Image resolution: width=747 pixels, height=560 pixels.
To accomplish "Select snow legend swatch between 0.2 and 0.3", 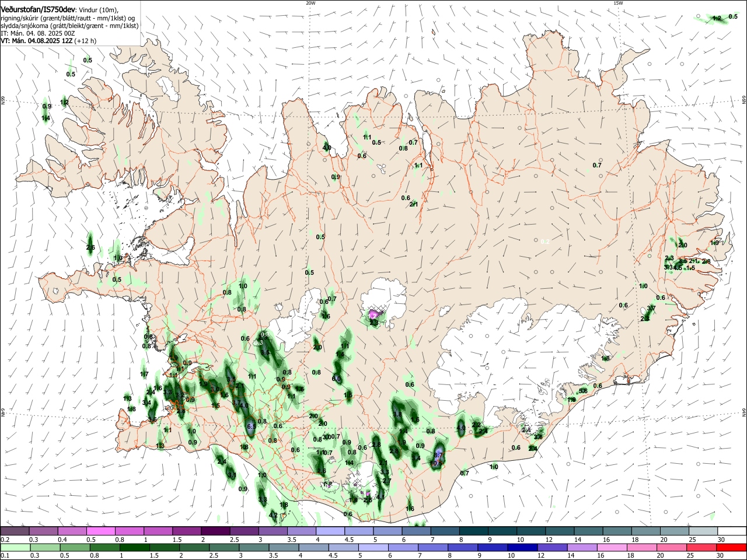I will click(15, 531).
